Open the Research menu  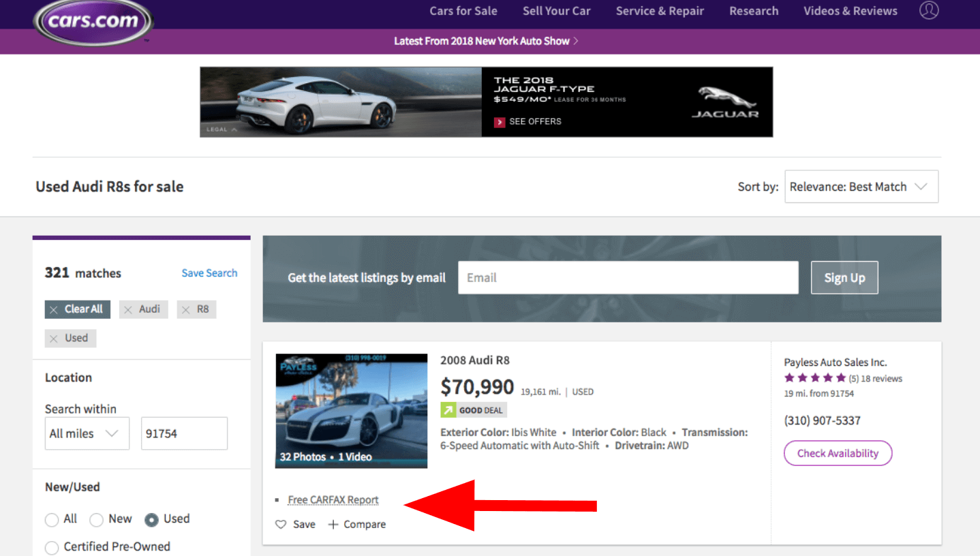pyautogui.click(x=754, y=11)
